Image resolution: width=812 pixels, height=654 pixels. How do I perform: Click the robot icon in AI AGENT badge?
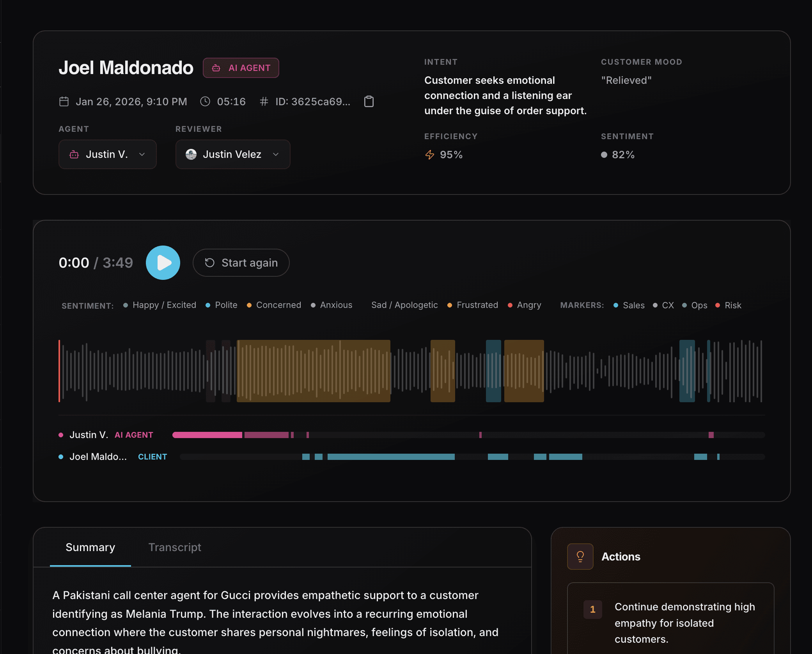pyautogui.click(x=216, y=68)
